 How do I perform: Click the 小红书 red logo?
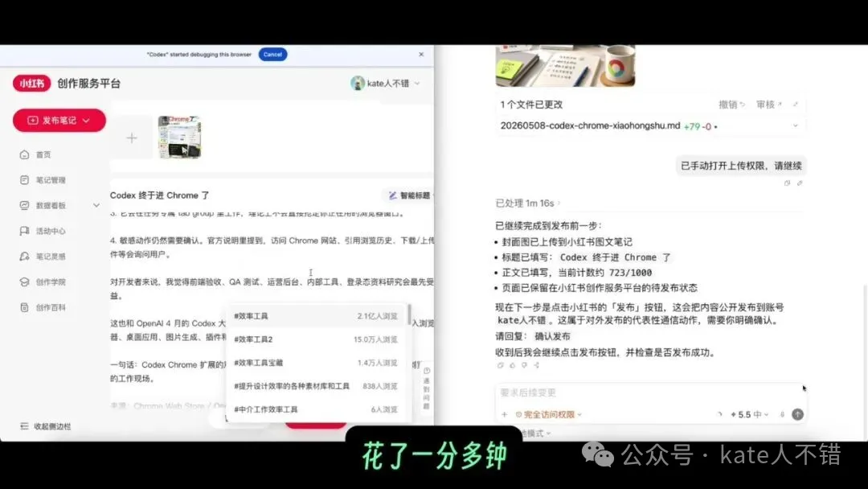(31, 84)
